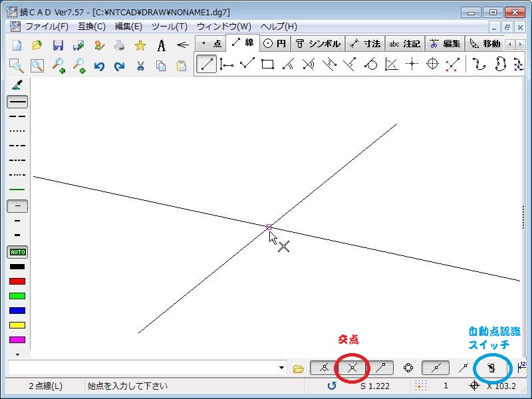Toggle intersection point snap
This screenshot has width=532, height=399.
click(352, 368)
